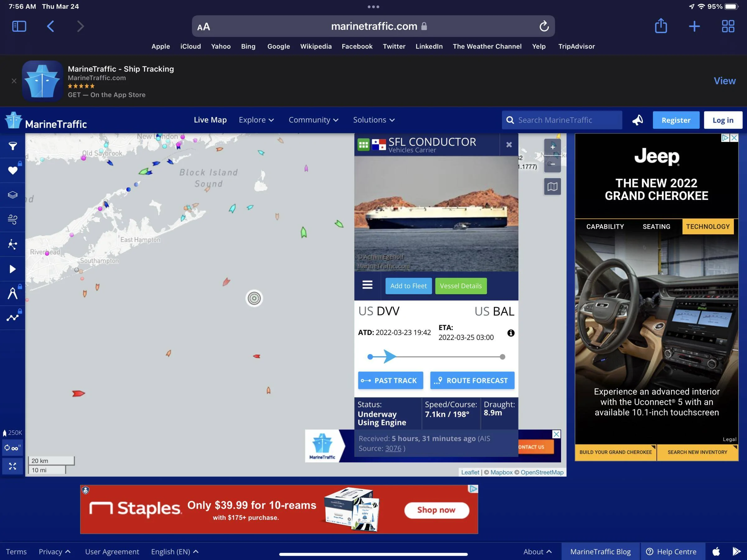The height and width of the screenshot is (560, 747).
Task: Open the map type selector
Action: point(552,187)
